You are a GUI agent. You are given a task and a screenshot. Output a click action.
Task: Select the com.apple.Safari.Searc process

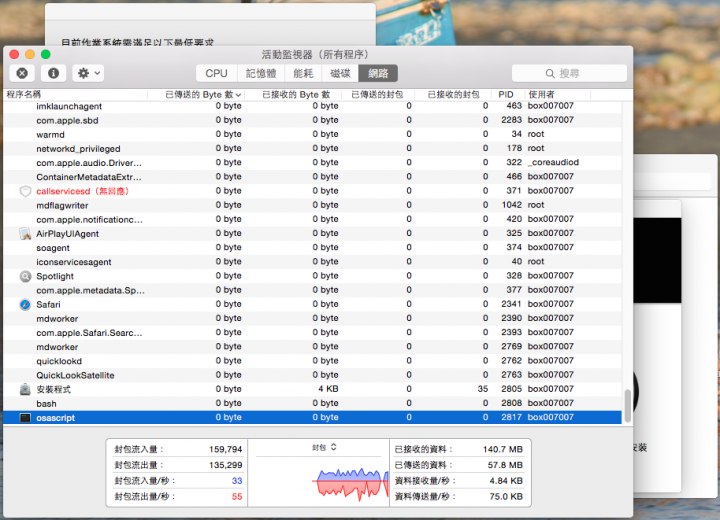click(312, 333)
